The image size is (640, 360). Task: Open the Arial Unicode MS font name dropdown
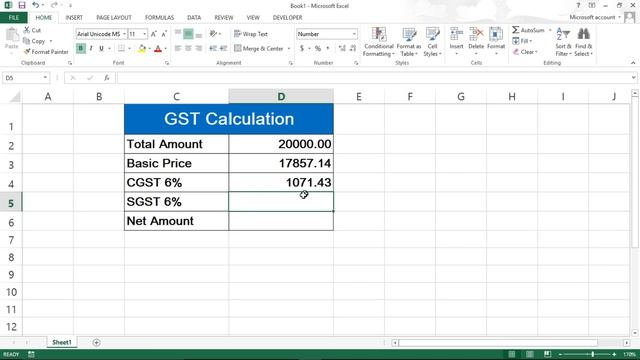tap(124, 34)
